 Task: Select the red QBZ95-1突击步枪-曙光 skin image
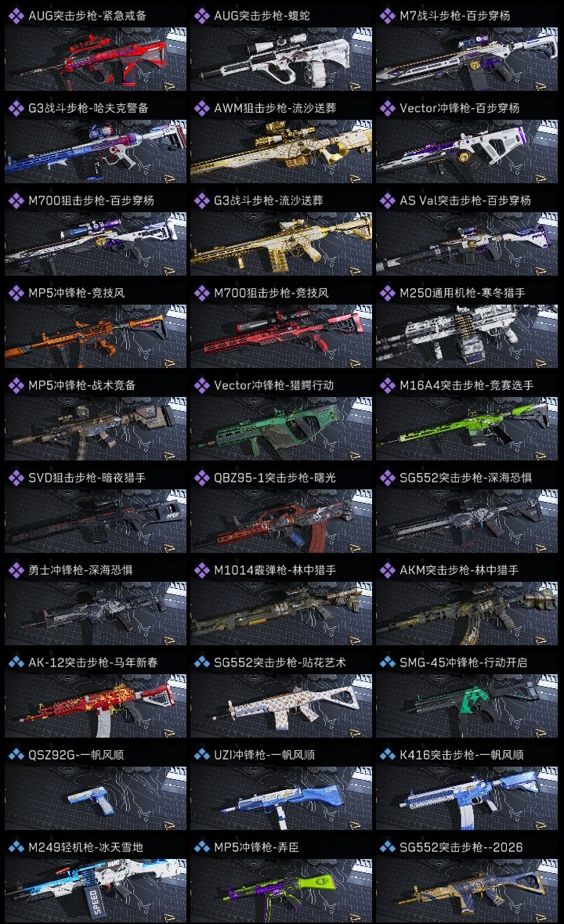tap(281, 522)
